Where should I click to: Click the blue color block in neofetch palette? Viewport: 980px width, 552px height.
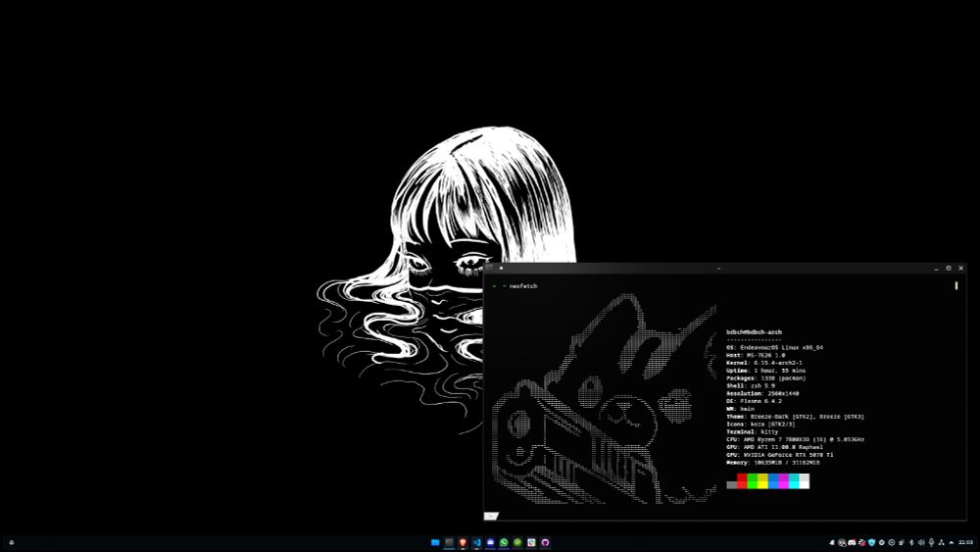[773, 480]
